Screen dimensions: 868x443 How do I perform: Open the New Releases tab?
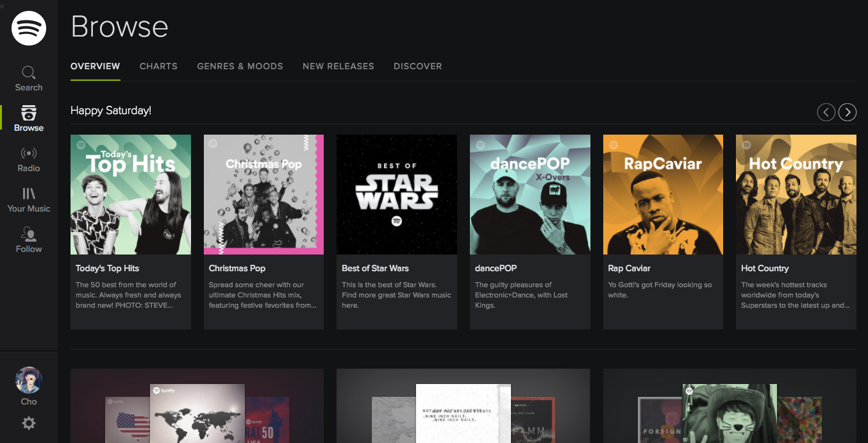click(338, 66)
